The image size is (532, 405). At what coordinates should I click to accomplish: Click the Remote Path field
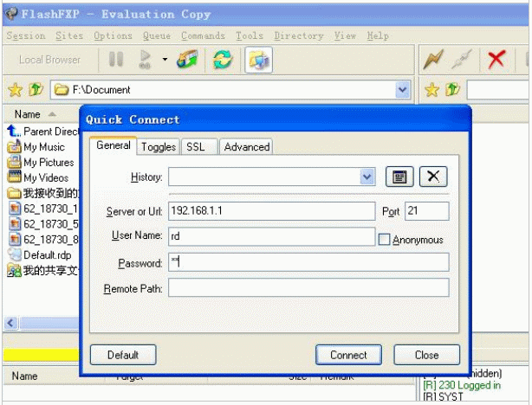308,287
